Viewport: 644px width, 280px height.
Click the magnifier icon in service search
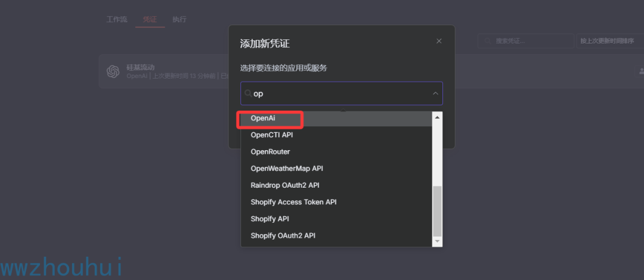248,94
